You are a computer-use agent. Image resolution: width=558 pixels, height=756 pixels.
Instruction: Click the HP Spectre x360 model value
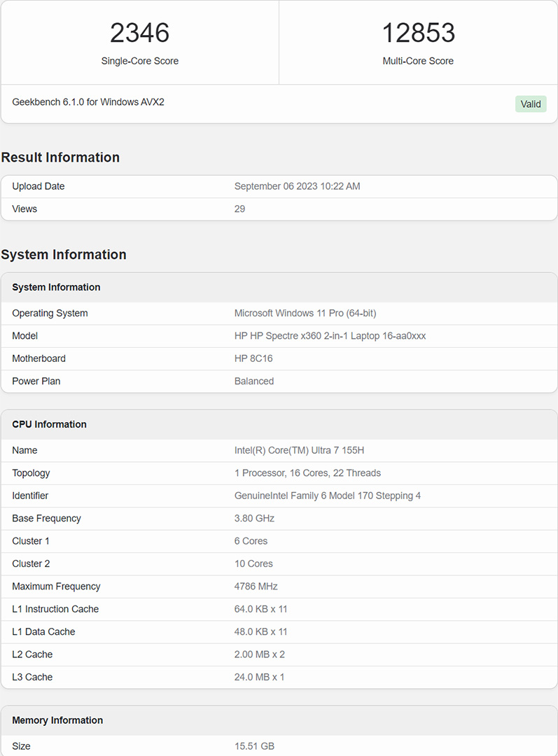pyautogui.click(x=330, y=336)
